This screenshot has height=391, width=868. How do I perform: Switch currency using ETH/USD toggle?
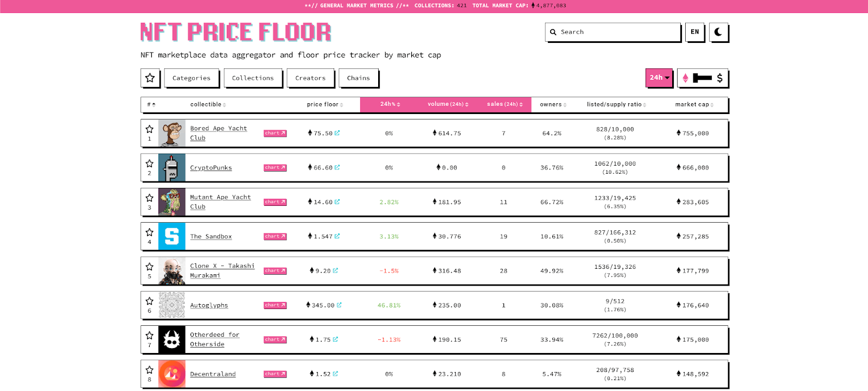[702, 78]
